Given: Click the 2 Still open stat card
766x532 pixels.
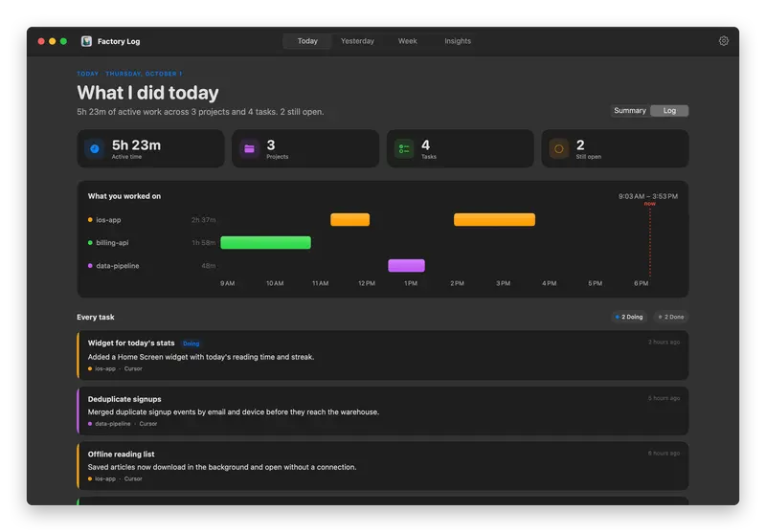Looking at the screenshot, I should (615, 149).
